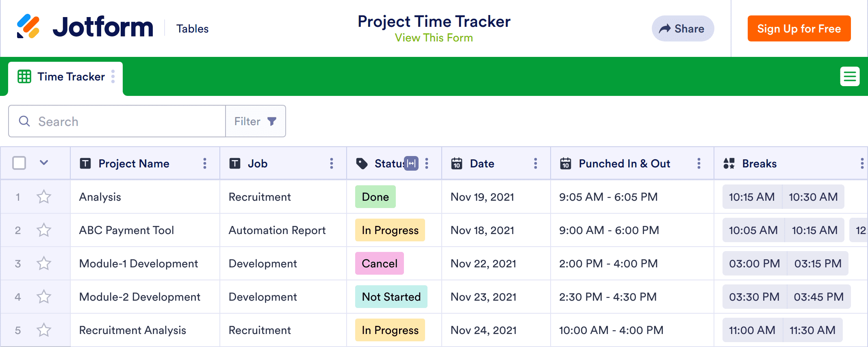The image size is (868, 347).
Task: Open the green hamburger menu icon
Action: click(x=850, y=76)
